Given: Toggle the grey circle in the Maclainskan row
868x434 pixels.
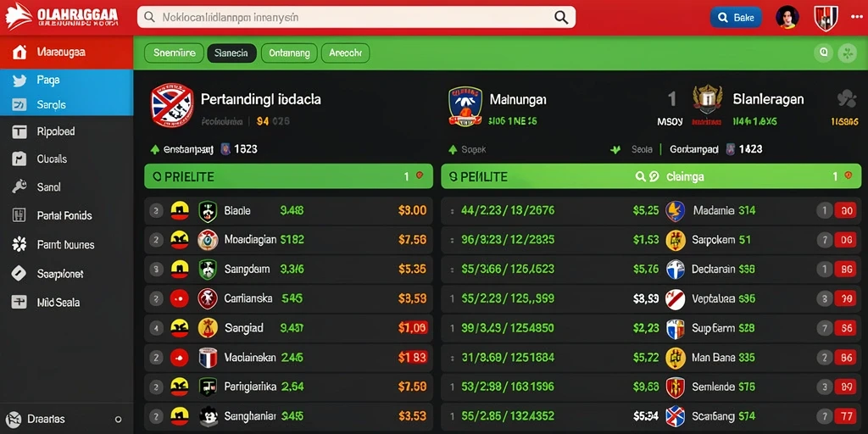Looking at the screenshot, I should click(x=156, y=358).
